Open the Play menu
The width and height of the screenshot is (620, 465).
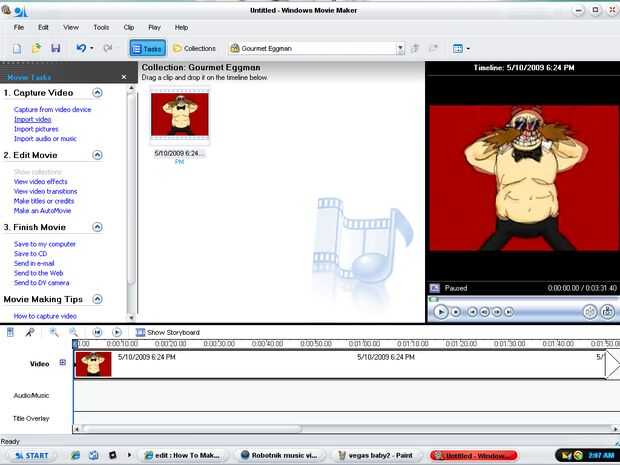(154, 27)
